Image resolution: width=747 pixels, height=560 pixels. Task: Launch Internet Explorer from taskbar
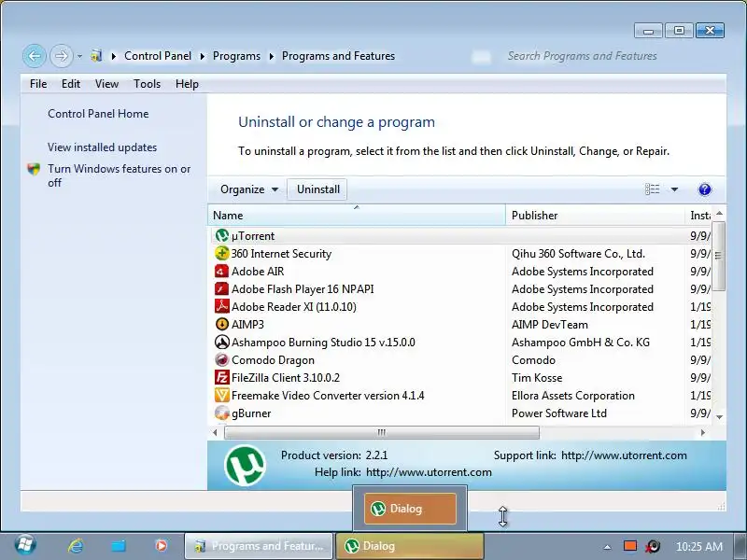click(76, 546)
